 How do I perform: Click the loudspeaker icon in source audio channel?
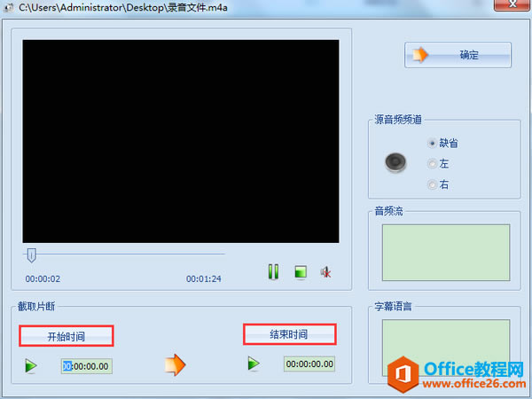tap(395, 162)
